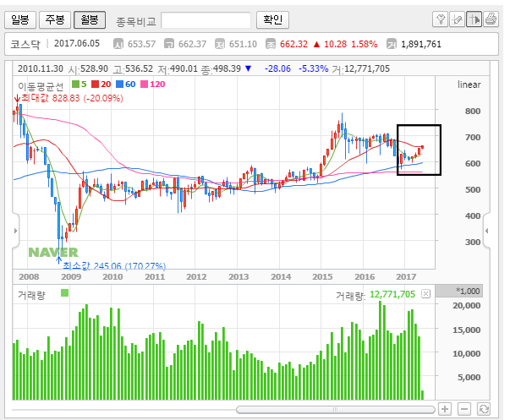This screenshot has height=420, width=521.
Task: Select the 월봉 monthly chart tab
Action: point(90,20)
